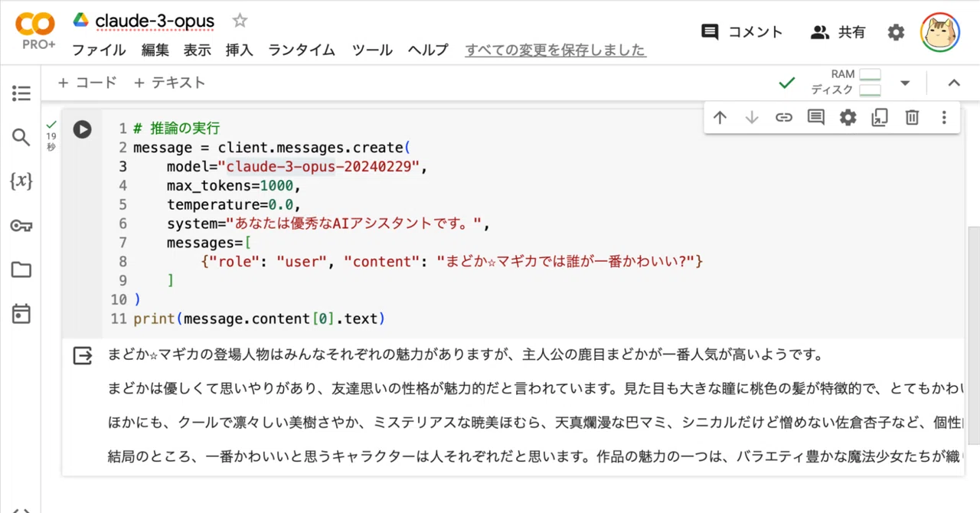
Task: Mirror the cell in a tab
Action: [880, 117]
